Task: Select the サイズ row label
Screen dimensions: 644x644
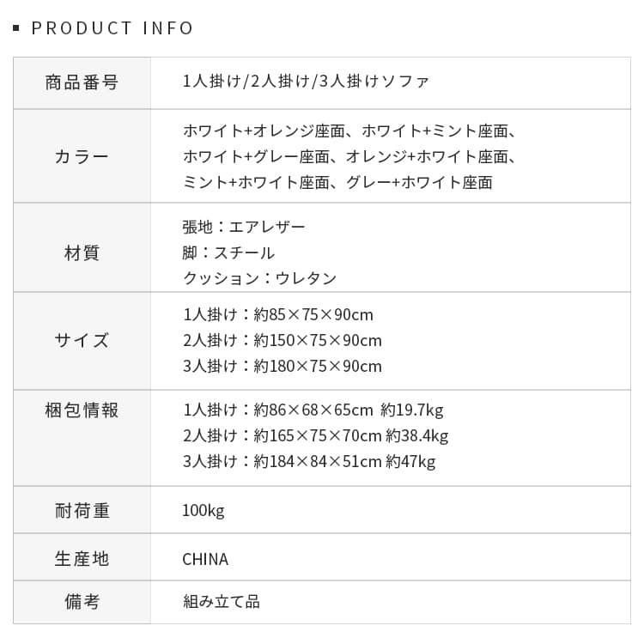Action: (82, 340)
